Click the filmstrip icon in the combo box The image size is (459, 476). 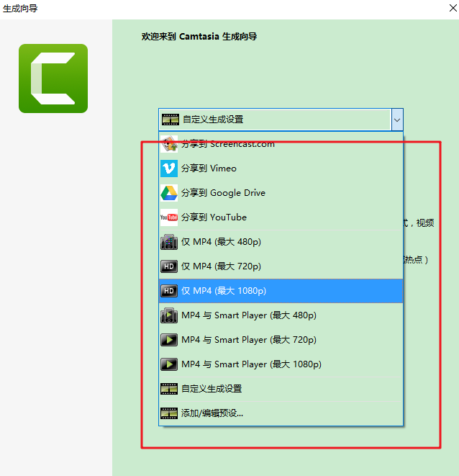(171, 120)
